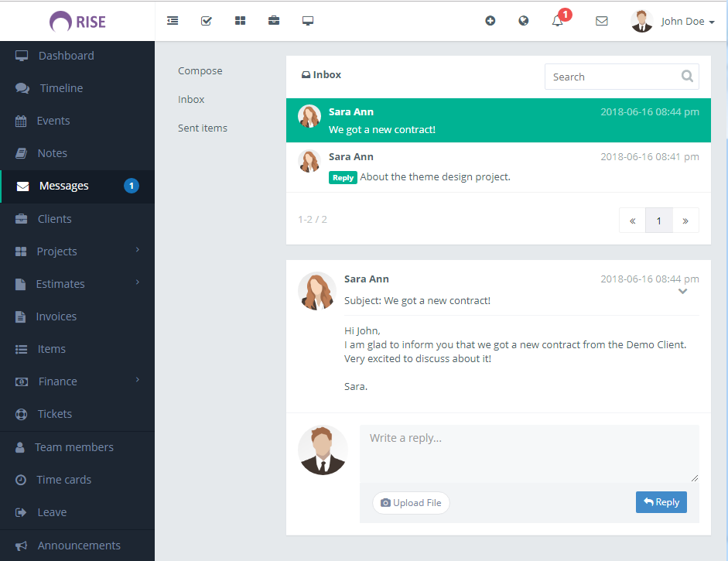This screenshot has width=728, height=561.
Task: Open Sent items folder
Action: [x=203, y=128]
